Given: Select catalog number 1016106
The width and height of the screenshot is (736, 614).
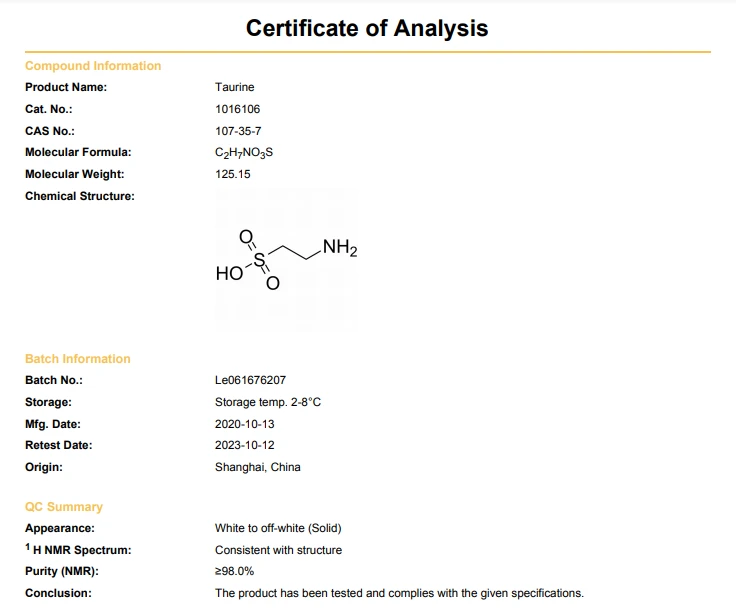Looking at the screenshot, I should pos(238,109).
